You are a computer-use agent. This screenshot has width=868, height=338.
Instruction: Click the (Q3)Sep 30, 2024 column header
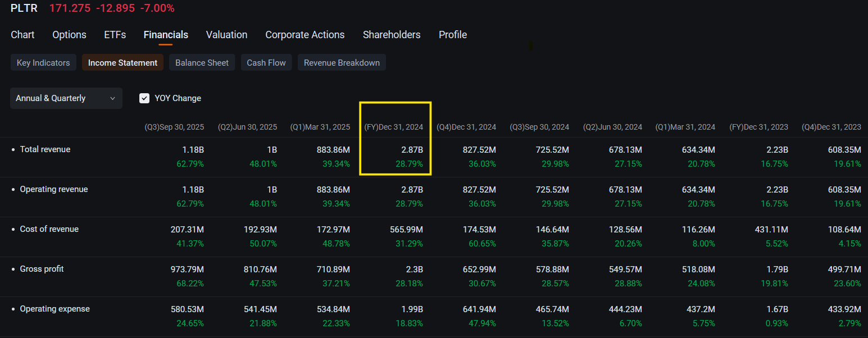point(539,127)
